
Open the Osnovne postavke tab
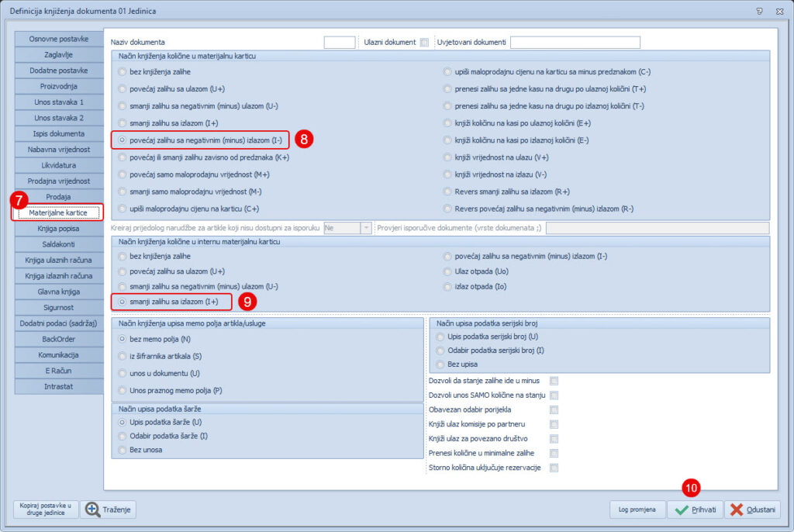point(59,39)
